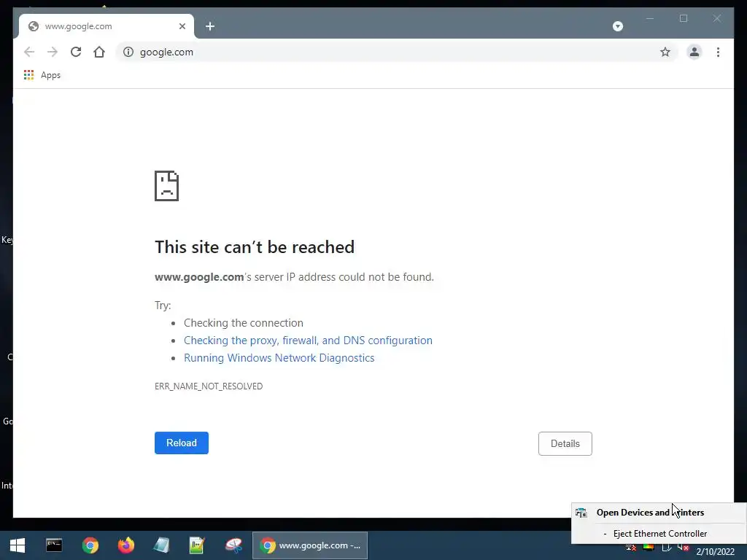Screen dimensions: 747x560
Task: Open the Windows Start menu
Action: [x=18, y=545]
